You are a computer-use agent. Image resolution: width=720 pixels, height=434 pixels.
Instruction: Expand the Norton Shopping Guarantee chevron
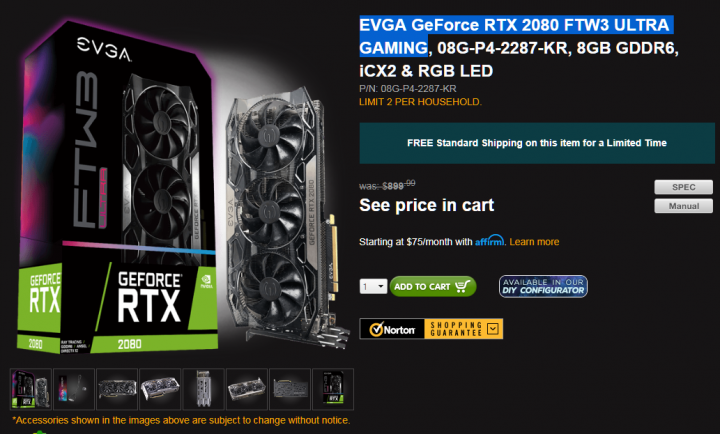(493, 329)
